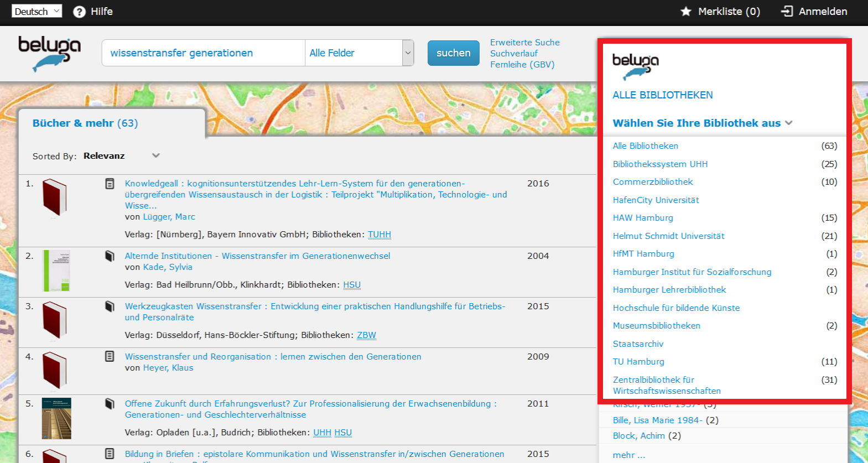This screenshot has height=463, width=868.
Task: Select Zentralbibliothek für Wirtschaftswissenschaften
Action: point(667,386)
